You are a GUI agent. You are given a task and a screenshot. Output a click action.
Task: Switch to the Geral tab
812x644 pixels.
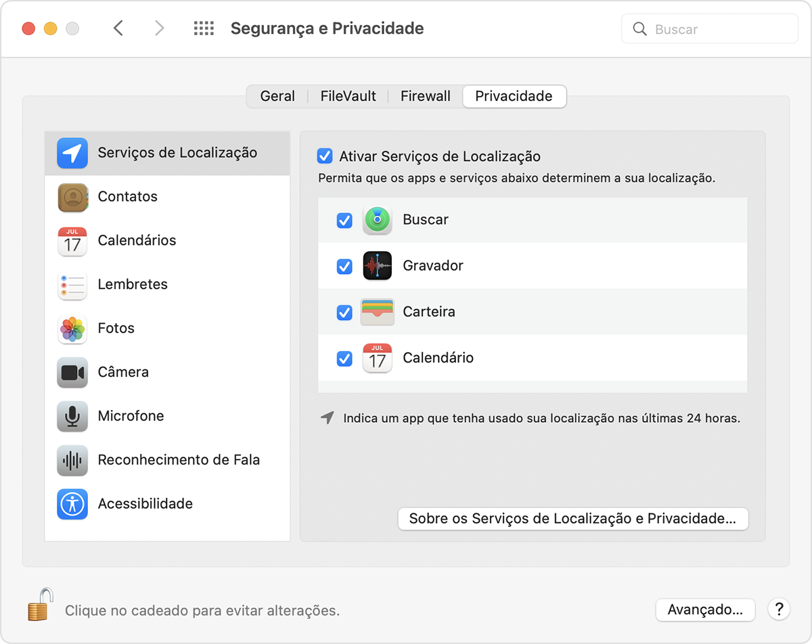coord(277,96)
